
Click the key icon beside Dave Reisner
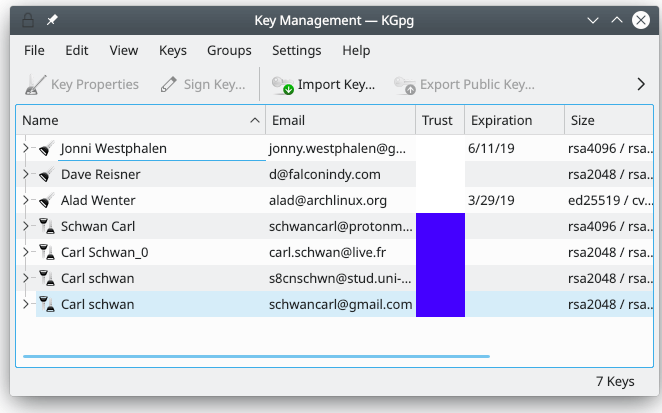point(46,174)
